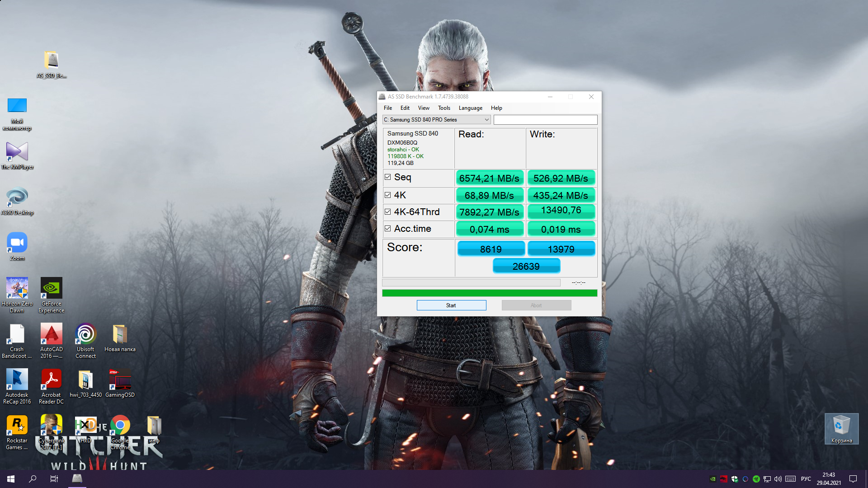Uncheck the Acc.time test checkbox

coord(388,229)
